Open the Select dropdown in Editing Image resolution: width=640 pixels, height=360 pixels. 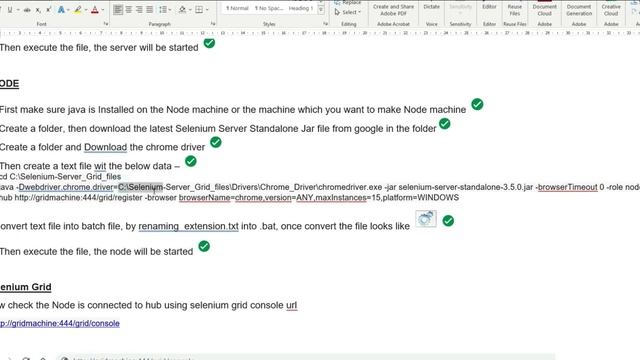348,12
